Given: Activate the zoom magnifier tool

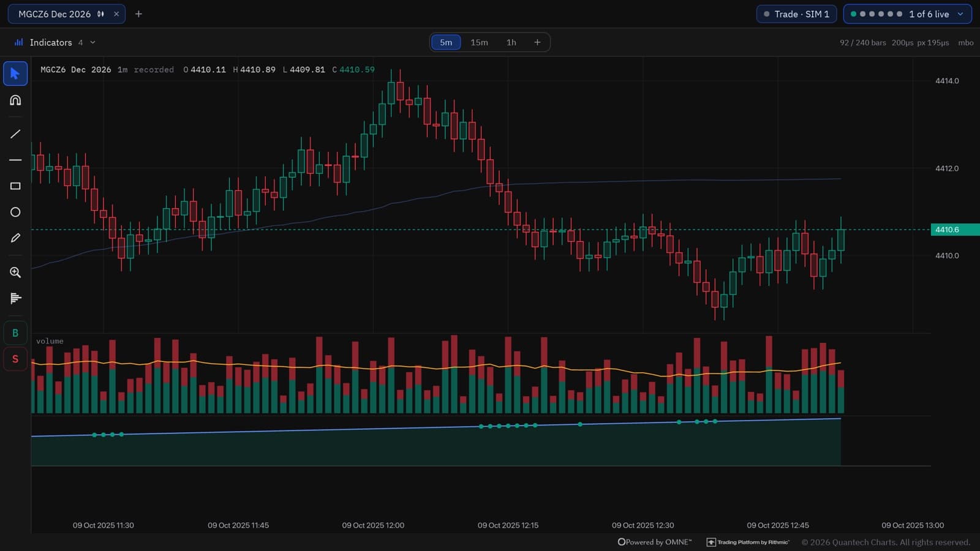Looking at the screenshot, I should 15,272.
